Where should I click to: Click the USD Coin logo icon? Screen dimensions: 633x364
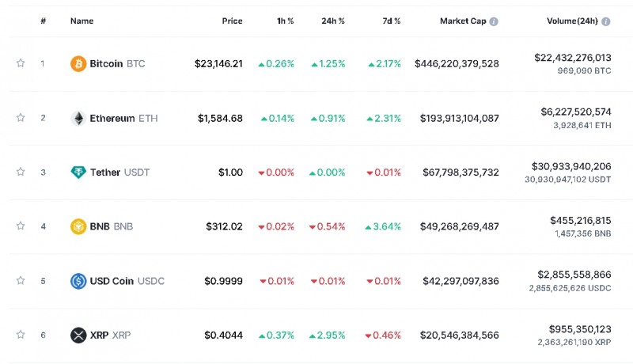(x=78, y=281)
